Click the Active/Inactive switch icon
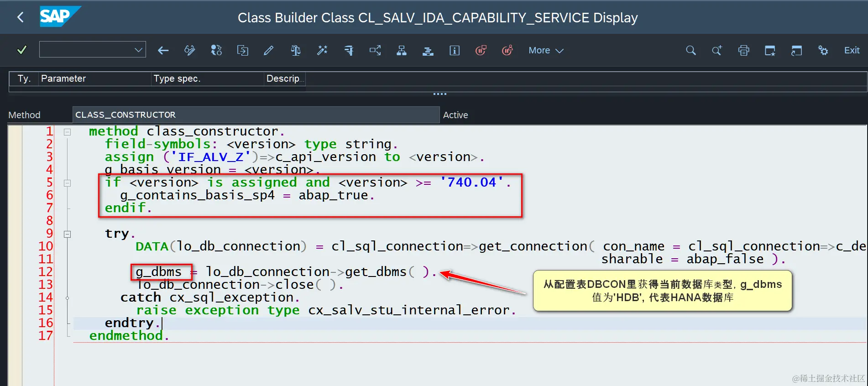This screenshot has height=386, width=868. pos(216,50)
